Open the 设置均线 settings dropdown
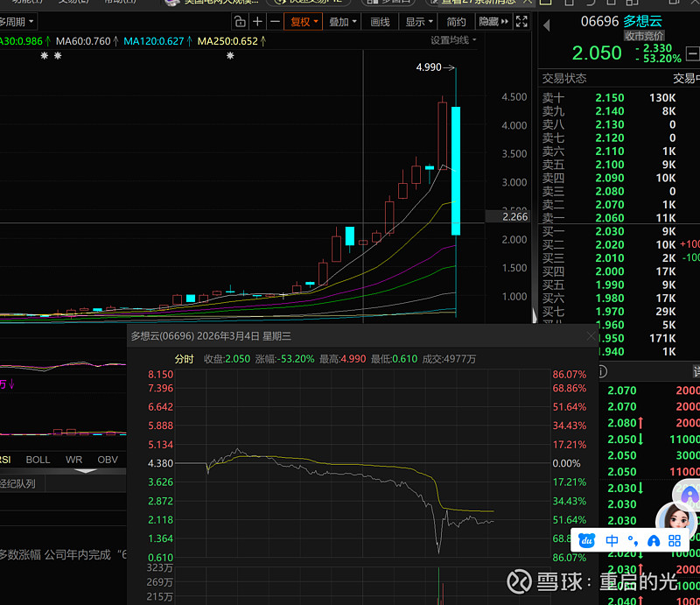The height and width of the screenshot is (605, 700). pos(453,40)
